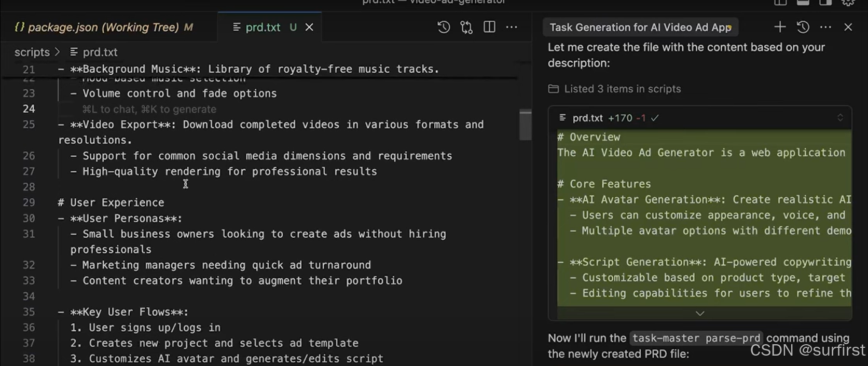Toggle prd.txt diff card collapse arrows
Viewport: 868px width, 366px height.
point(840,118)
